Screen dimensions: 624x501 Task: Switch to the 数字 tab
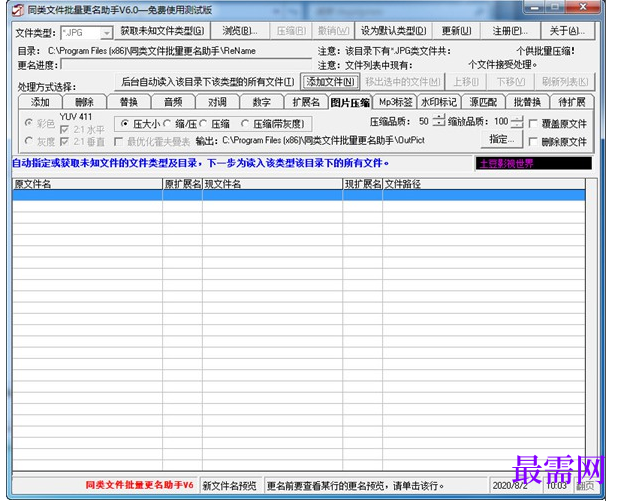coord(261,102)
